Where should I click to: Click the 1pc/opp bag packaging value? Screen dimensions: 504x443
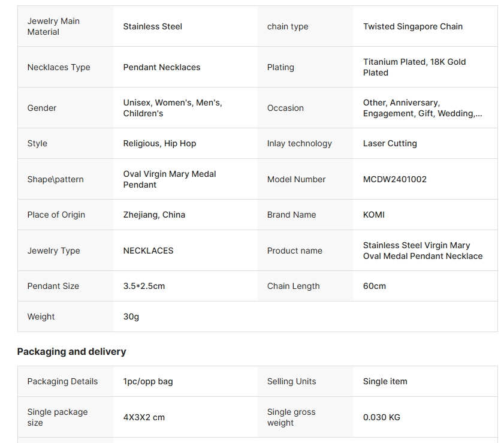pyautogui.click(x=148, y=382)
